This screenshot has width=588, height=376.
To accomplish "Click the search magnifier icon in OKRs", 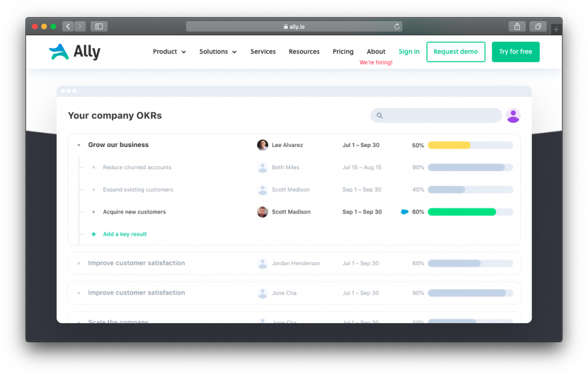I will tap(380, 115).
